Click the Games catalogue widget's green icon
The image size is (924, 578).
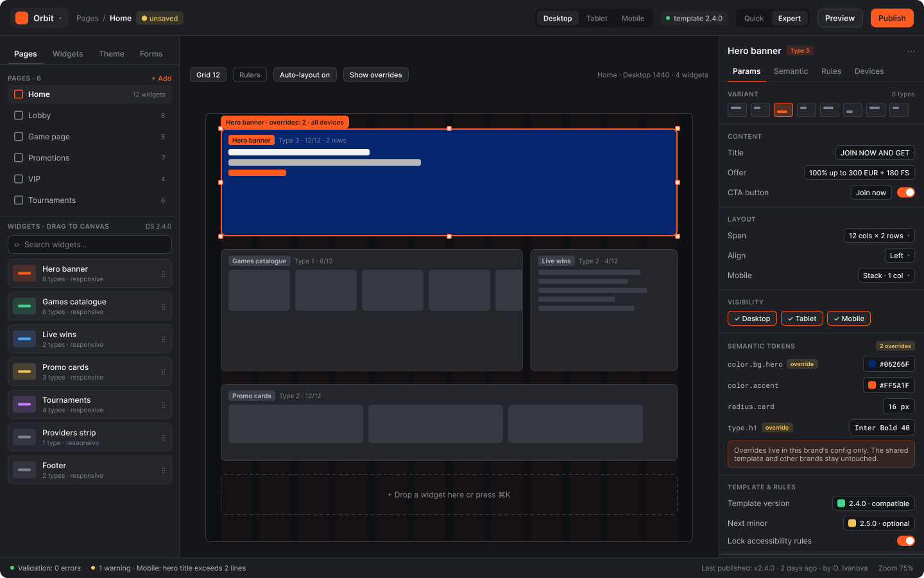24,306
